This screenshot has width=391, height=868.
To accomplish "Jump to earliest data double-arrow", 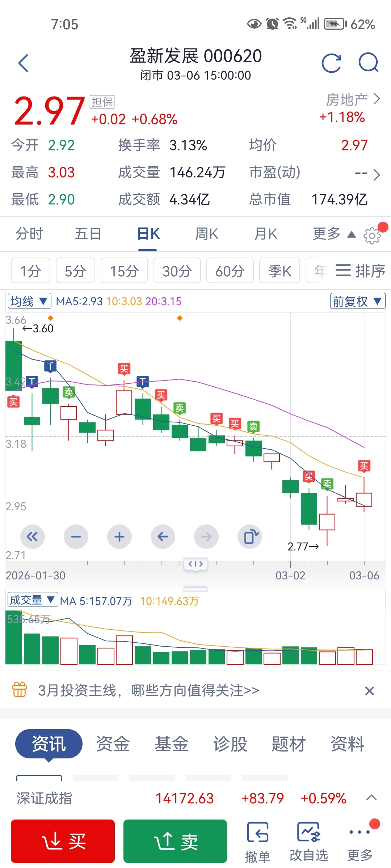I will [33, 537].
